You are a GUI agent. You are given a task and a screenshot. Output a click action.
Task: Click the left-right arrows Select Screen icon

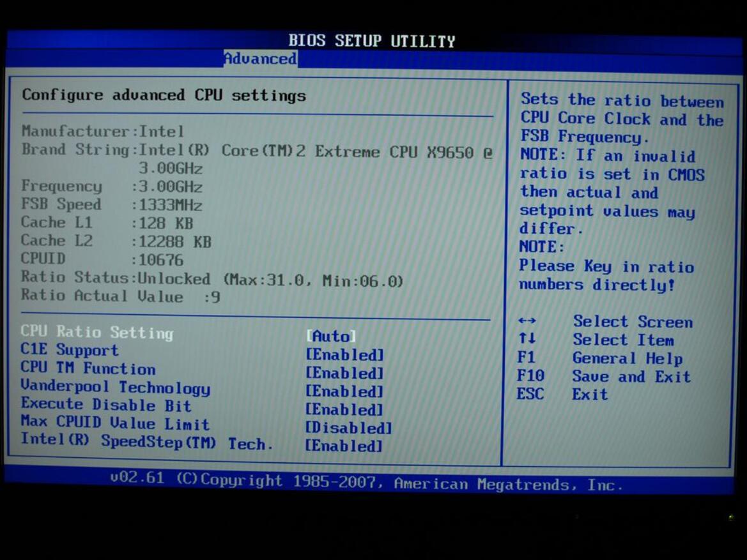point(527,321)
